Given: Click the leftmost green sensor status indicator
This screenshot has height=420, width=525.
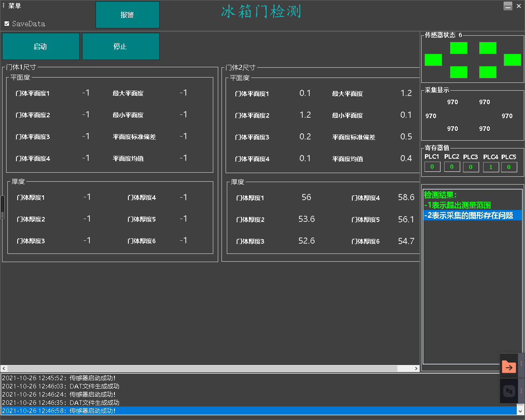Looking at the screenshot, I should pyautogui.click(x=433, y=60).
